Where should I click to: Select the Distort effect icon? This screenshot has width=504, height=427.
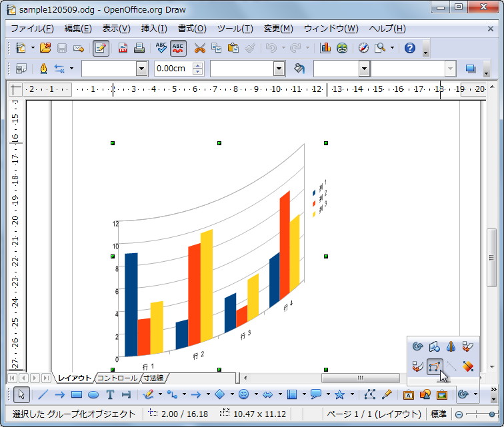click(434, 366)
